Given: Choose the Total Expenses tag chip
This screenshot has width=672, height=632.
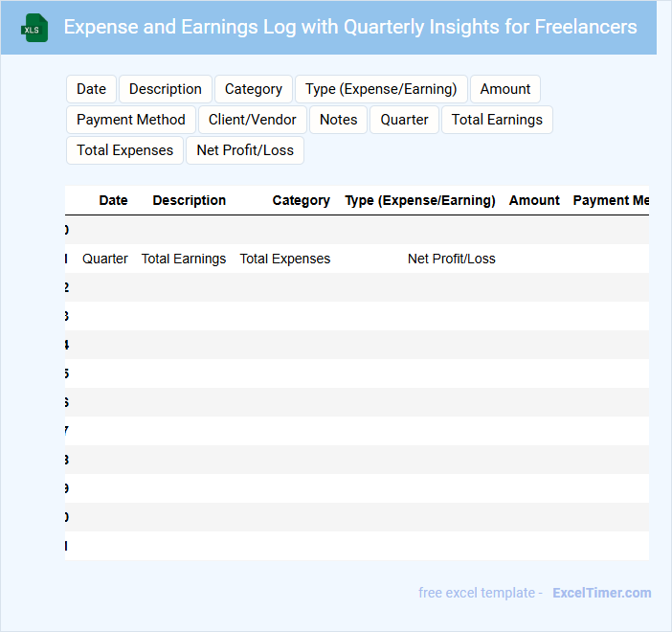Looking at the screenshot, I should point(124,150).
